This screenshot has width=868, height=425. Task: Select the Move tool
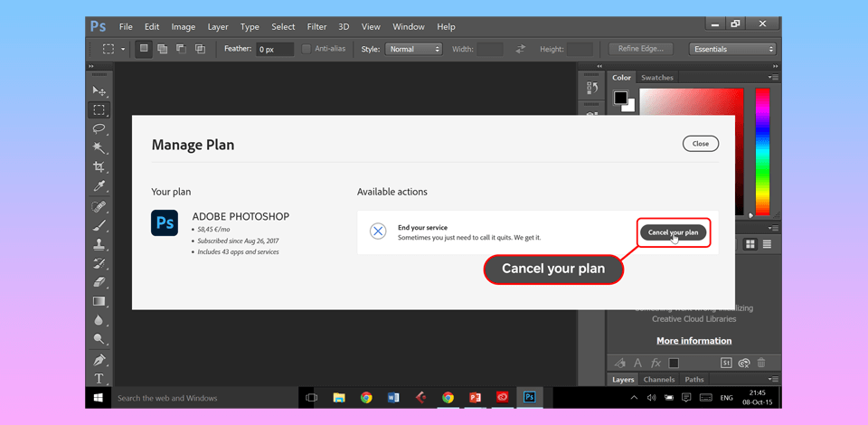(99, 90)
